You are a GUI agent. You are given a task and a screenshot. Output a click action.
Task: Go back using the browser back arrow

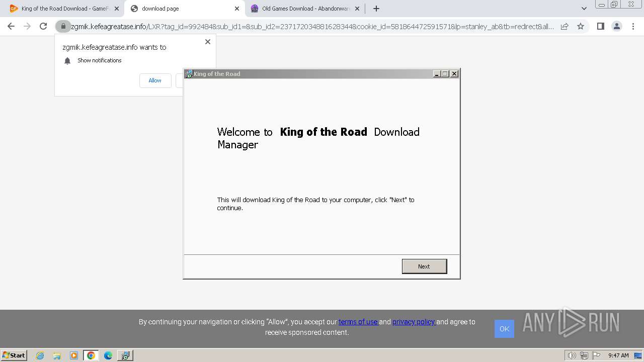(11, 26)
